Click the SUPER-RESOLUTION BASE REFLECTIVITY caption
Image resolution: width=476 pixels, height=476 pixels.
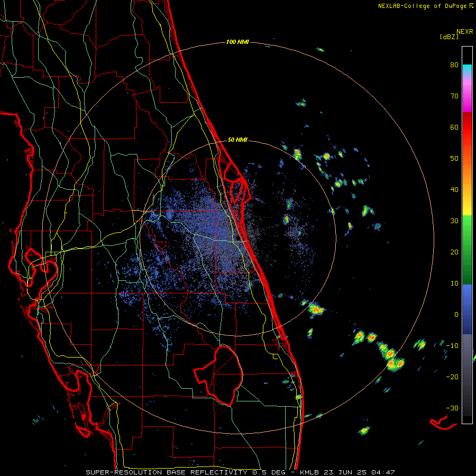tap(167, 472)
